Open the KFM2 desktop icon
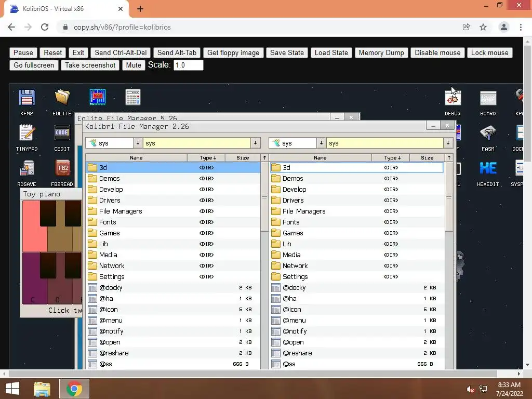 (26, 102)
